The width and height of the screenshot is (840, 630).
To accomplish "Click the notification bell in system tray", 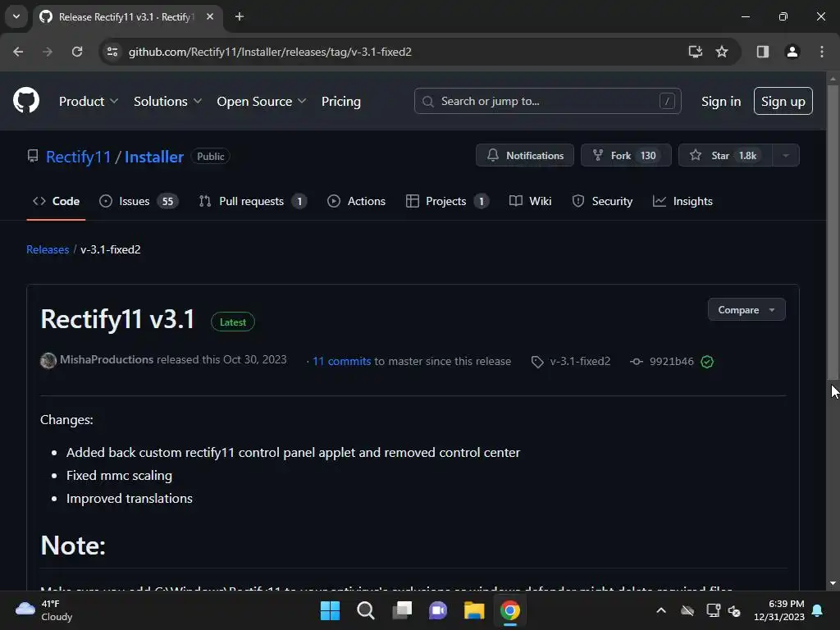I will 818,610.
